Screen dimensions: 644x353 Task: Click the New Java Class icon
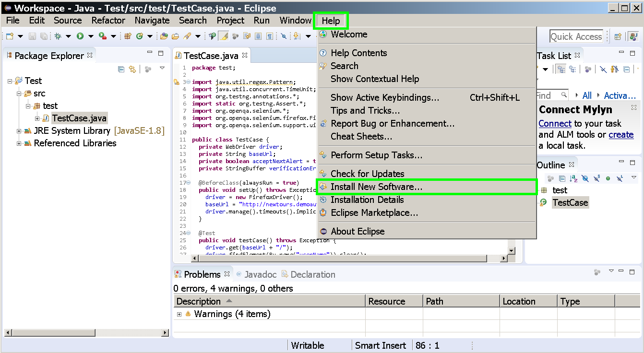pyautogui.click(x=140, y=36)
